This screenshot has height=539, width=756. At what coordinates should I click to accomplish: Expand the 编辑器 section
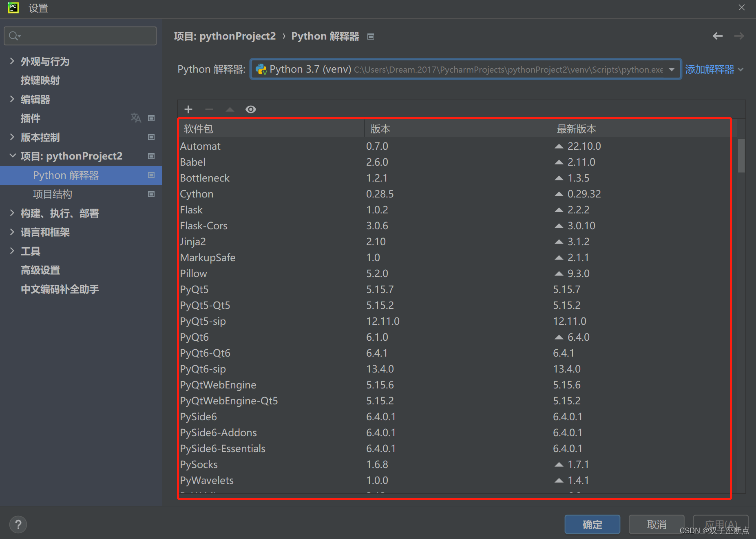pyautogui.click(x=12, y=99)
